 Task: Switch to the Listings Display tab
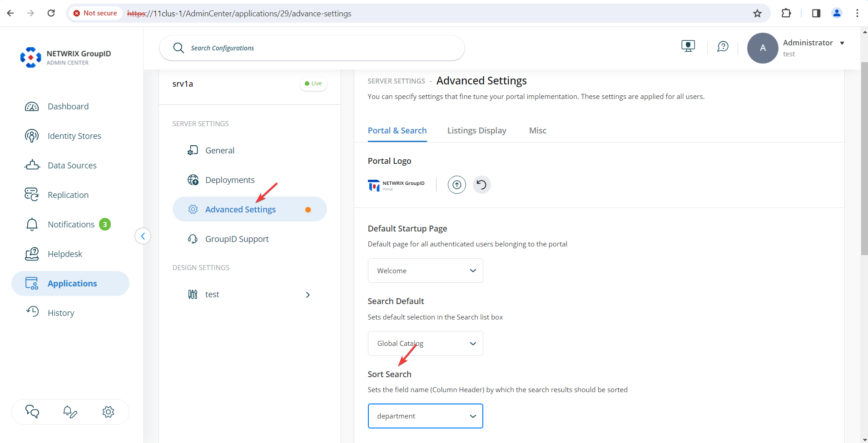476,131
